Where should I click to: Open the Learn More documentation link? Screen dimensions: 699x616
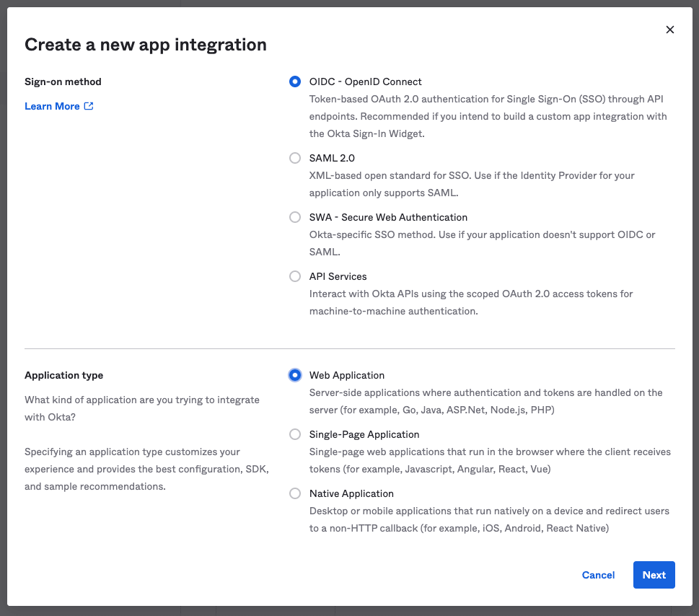point(53,106)
